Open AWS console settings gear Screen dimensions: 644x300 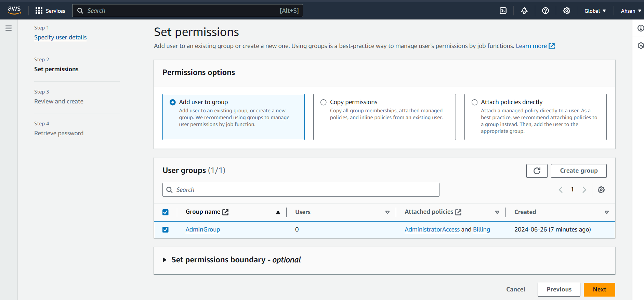click(567, 11)
